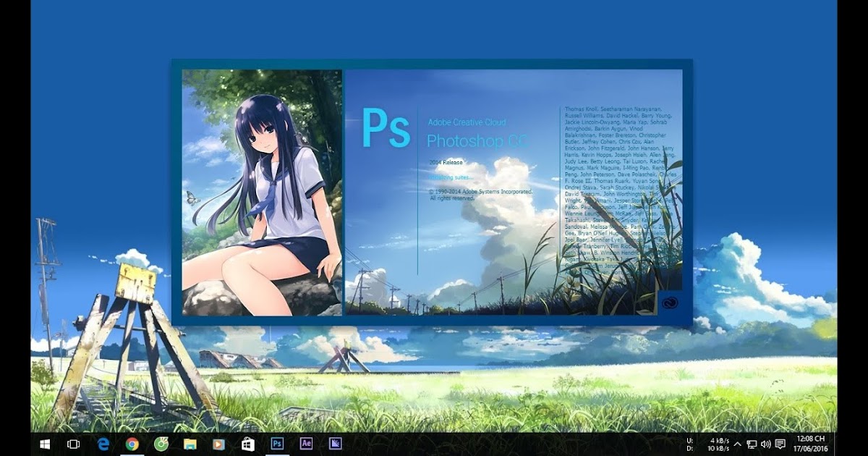Open Task View from the taskbar
Screen dimensions: 868x456
(73, 444)
